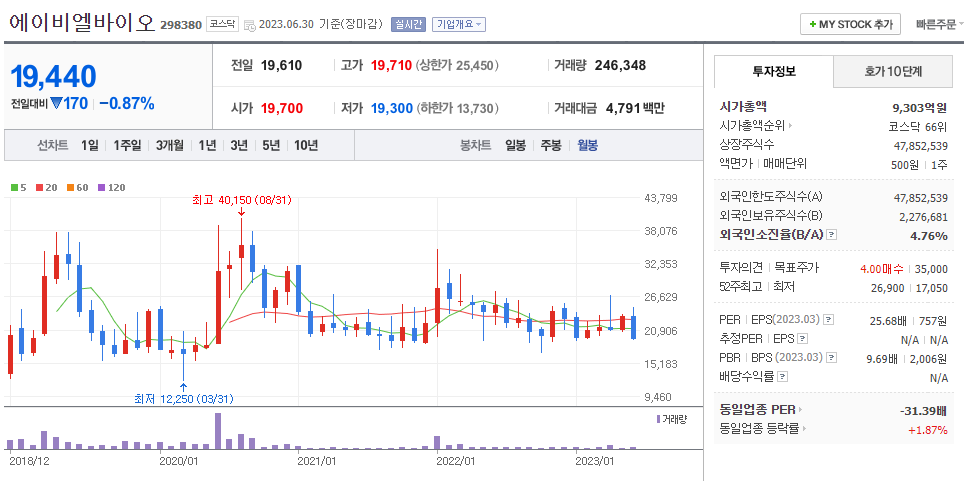Image resolution: width=970 pixels, height=481 pixels.
Task: Open the 시가총액순위 ranking arrow link
Action: [x=790, y=126]
